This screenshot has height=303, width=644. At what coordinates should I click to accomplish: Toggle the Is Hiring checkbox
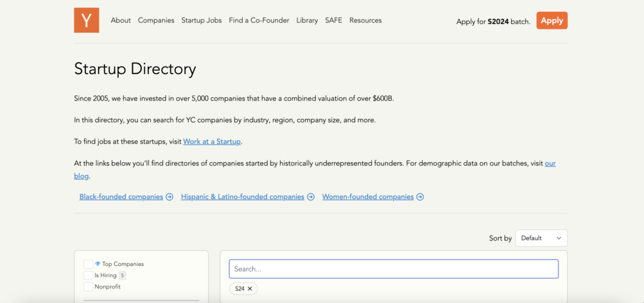tap(88, 275)
